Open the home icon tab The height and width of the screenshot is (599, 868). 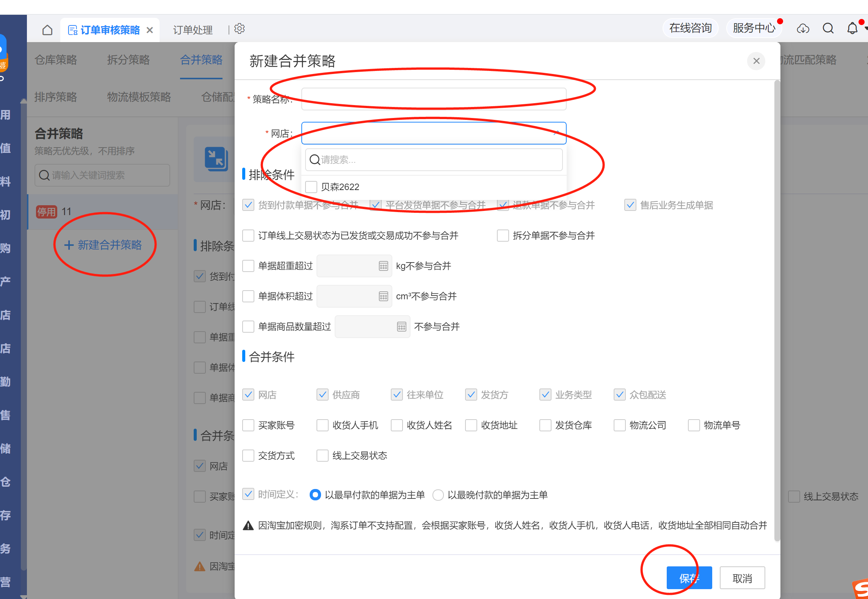pyautogui.click(x=47, y=30)
